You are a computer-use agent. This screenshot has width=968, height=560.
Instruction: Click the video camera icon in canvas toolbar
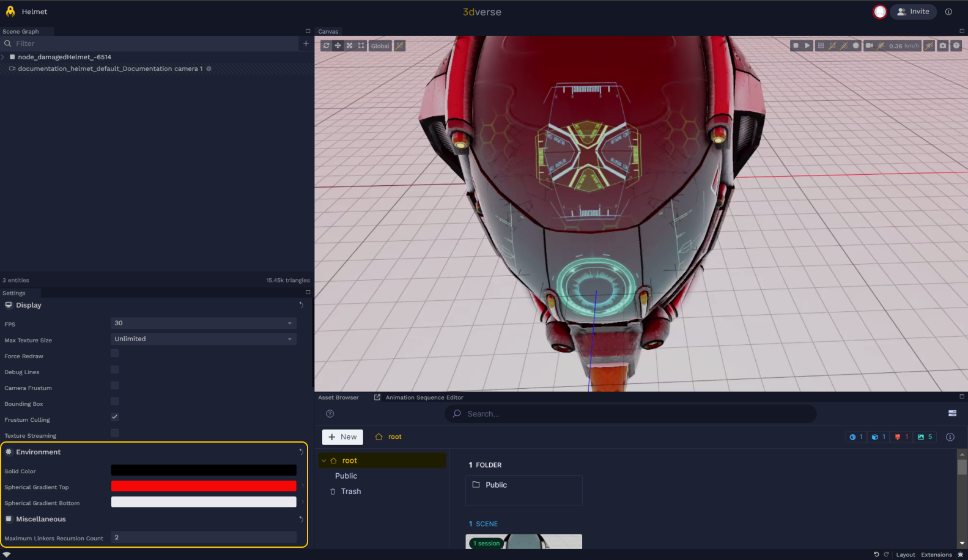869,46
